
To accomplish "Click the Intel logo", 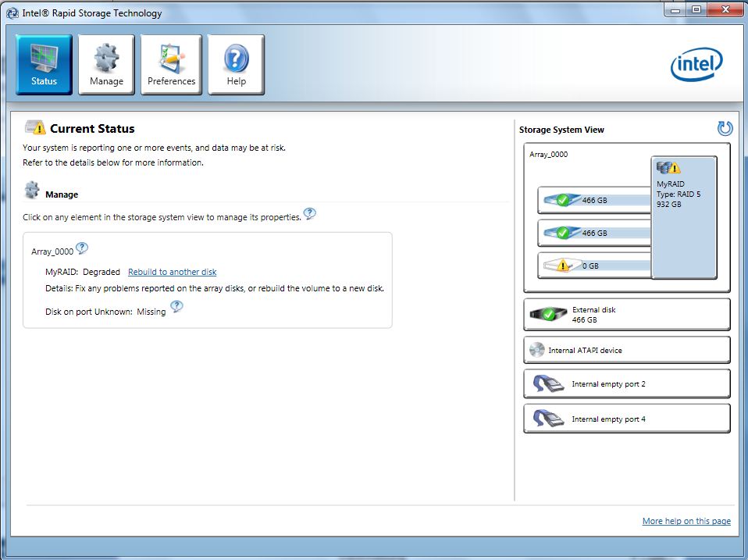I will coord(696,64).
